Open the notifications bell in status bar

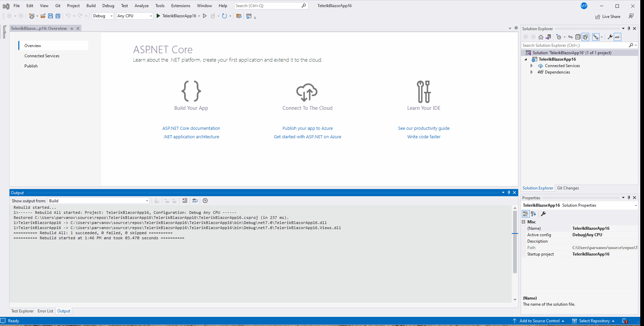(x=625, y=321)
